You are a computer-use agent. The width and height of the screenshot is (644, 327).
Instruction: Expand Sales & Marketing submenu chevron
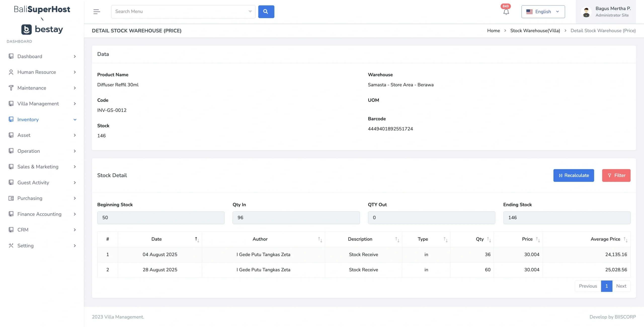pos(75,167)
